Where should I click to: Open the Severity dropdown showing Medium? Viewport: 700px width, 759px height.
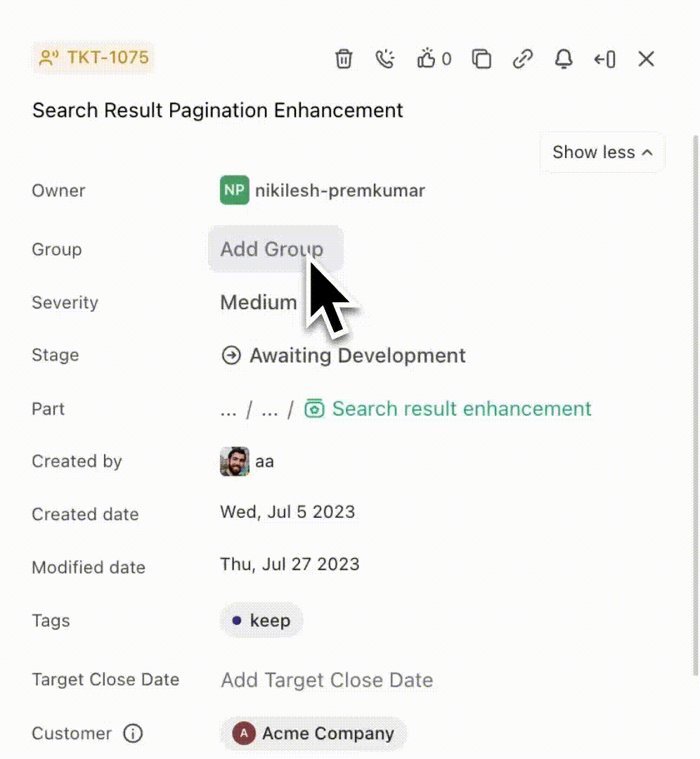coord(259,303)
